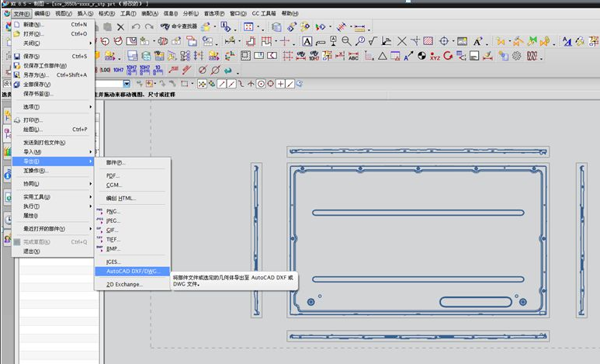
Task: Click the 保存 (Save) menu entry
Action: click(x=32, y=56)
